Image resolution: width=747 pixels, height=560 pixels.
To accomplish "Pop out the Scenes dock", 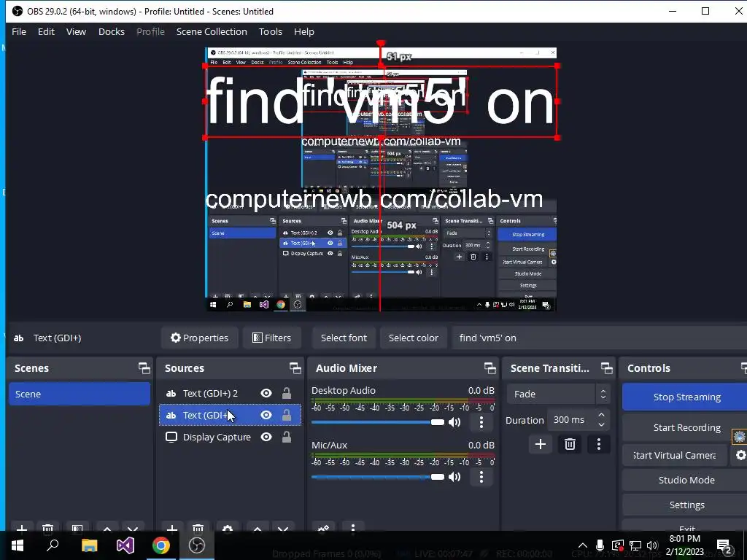I will 144,368.
